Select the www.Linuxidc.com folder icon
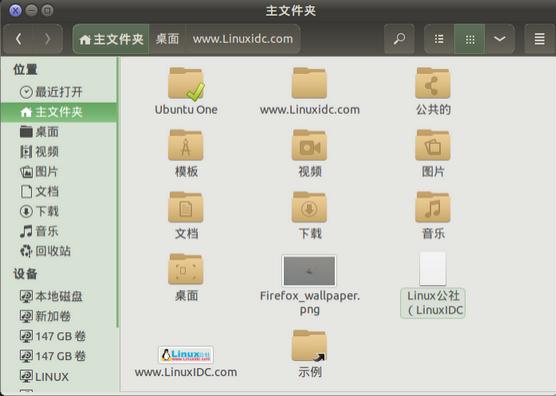This screenshot has height=396, width=556. click(x=309, y=83)
